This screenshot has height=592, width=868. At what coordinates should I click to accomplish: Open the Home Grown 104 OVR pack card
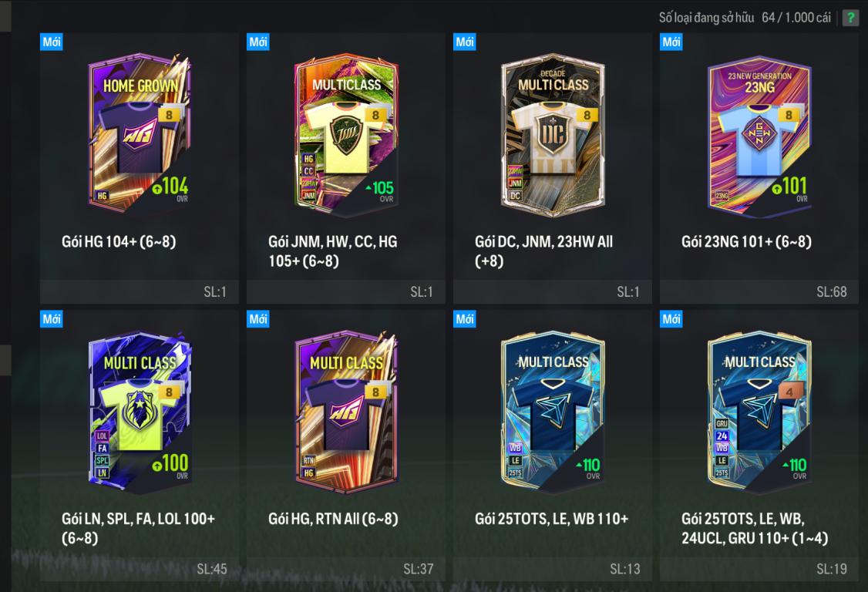click(x=140, y=133)
